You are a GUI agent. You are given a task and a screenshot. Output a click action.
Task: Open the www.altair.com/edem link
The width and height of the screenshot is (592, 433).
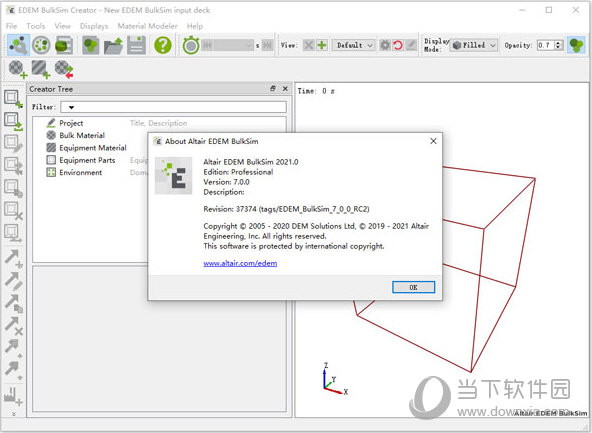click(240, 263)
